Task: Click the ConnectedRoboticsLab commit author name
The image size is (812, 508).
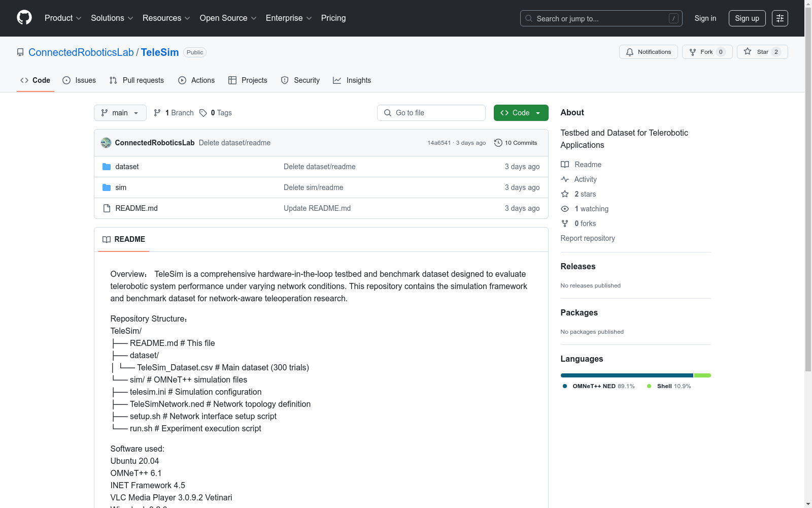Action: tap(155, 143)
